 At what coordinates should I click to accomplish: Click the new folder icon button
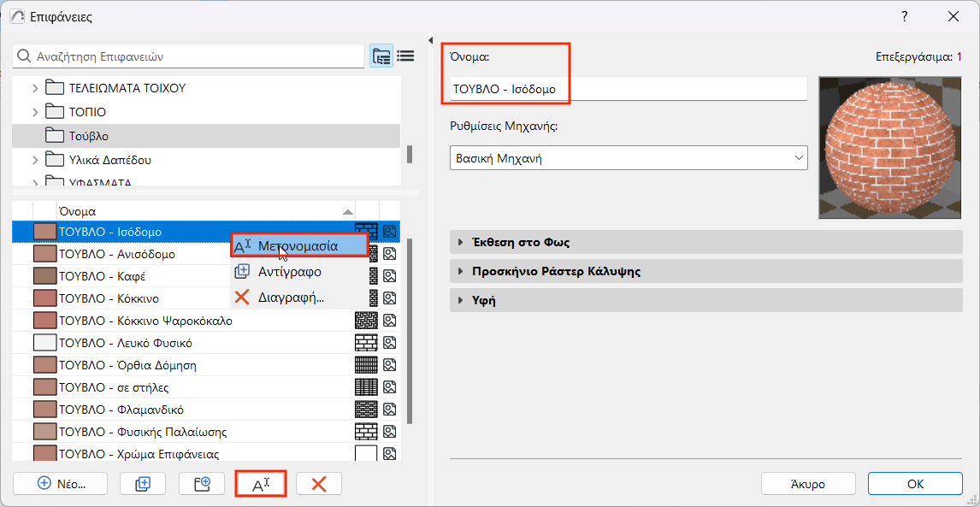pos(201,483)
